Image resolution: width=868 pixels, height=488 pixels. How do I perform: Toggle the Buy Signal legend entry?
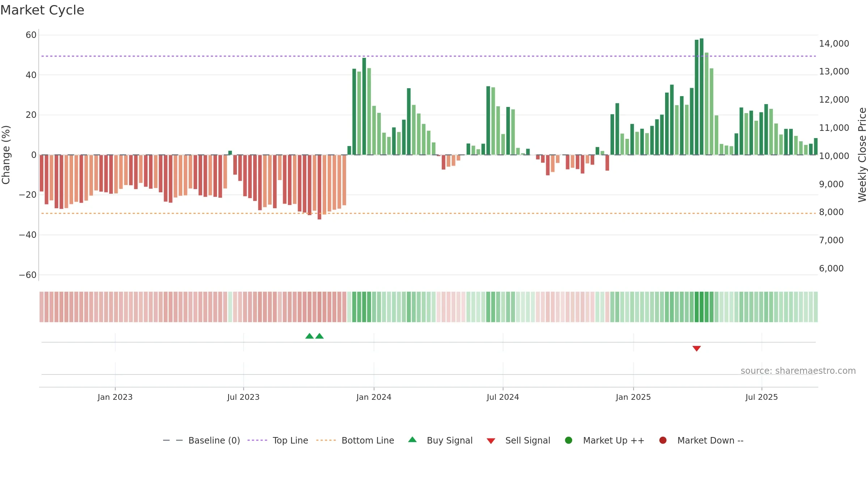440,440
